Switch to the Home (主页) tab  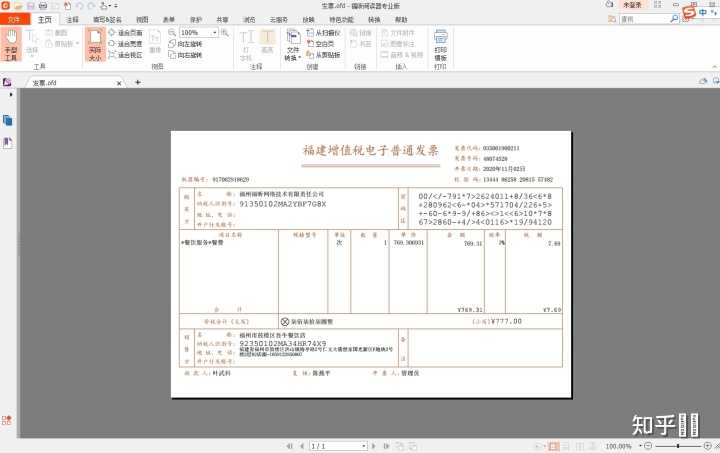pyautogui.click(x=45, y=19)
